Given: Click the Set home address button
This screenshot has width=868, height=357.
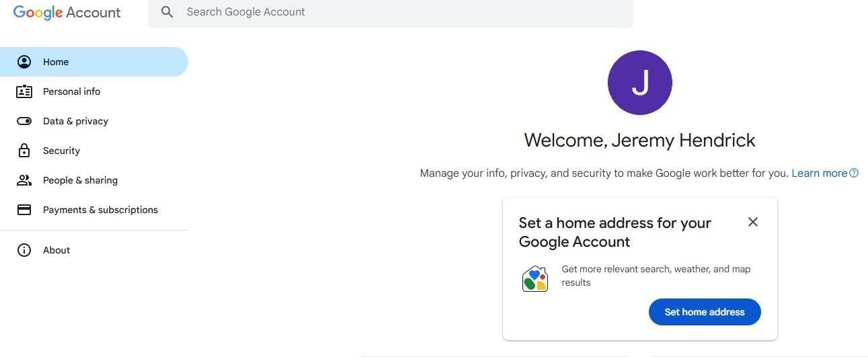Looking at the screenshot, I should pyautogui.click(x=705, y=312).
